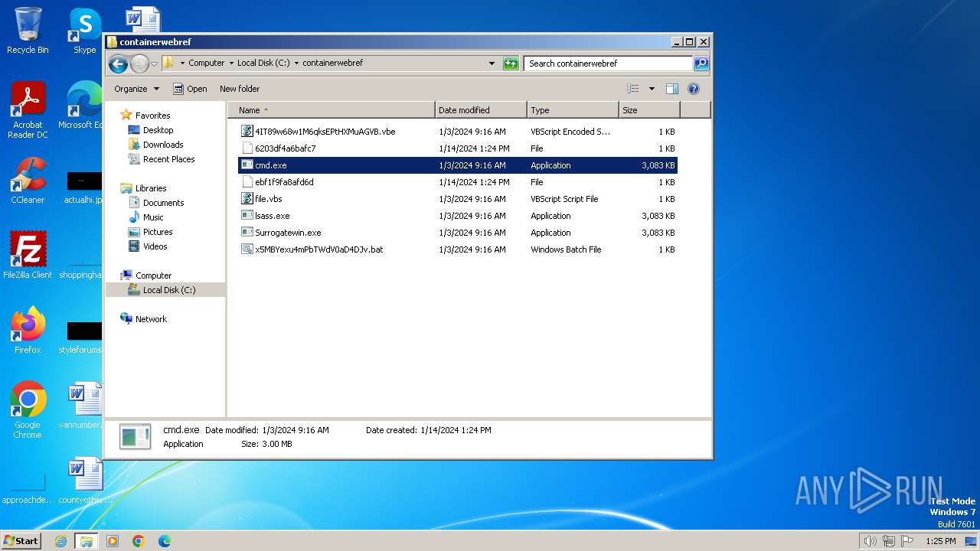The height and width of the screenshot is (551, 980).
Task: Open Microsoft Edge from the taskbar
Action: 165,541
